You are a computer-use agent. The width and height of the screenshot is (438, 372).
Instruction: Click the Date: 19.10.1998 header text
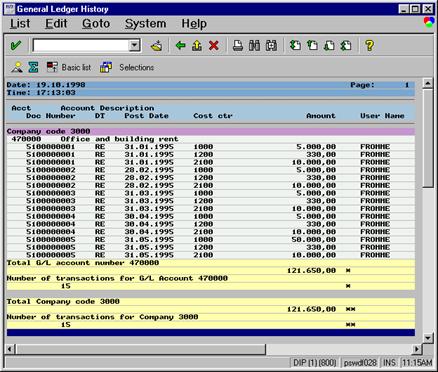pyautogui.click(x=46, y=85)
